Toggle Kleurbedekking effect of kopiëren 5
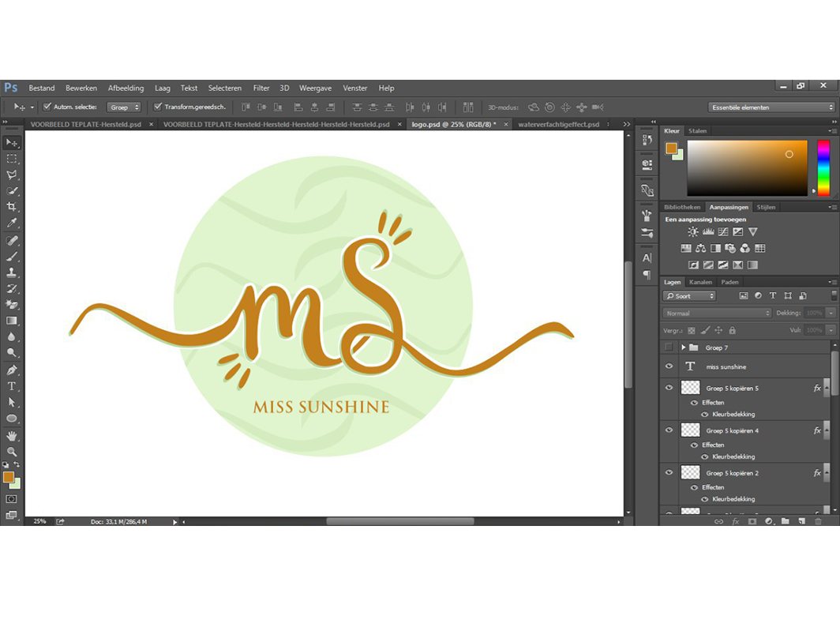840x631 pixels. tap(704, 415)
